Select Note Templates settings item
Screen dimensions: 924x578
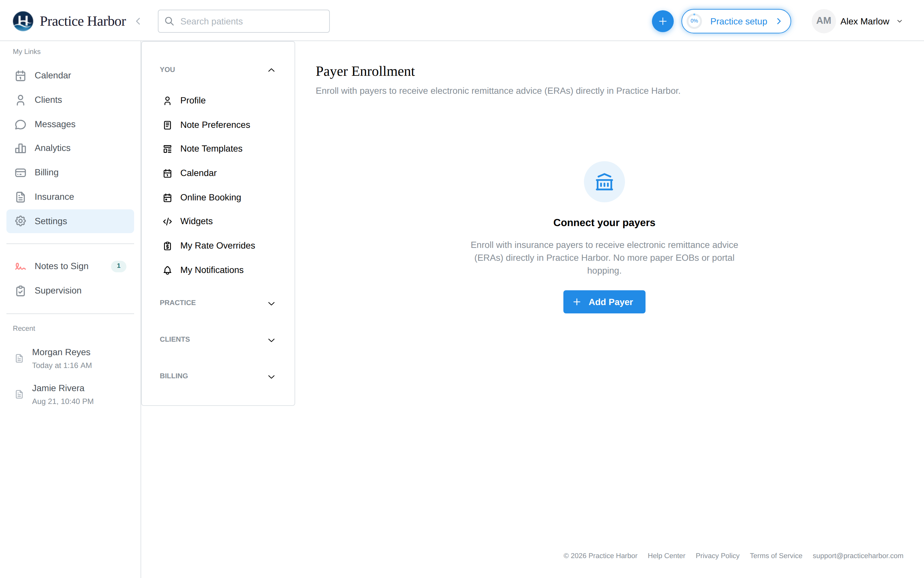218,149
